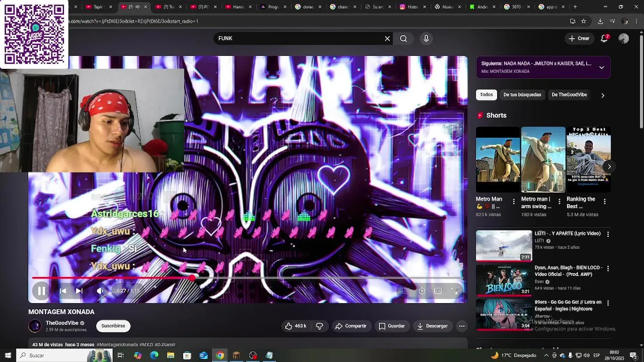Open options menu for LEITI Y APARTE video
Image resolution: width=644 pixels, height=362 pixels.
click(x=608, y=234)
